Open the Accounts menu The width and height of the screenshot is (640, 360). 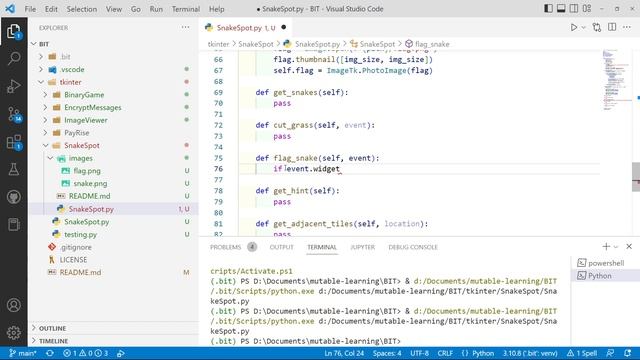click(x=13, y=305)
